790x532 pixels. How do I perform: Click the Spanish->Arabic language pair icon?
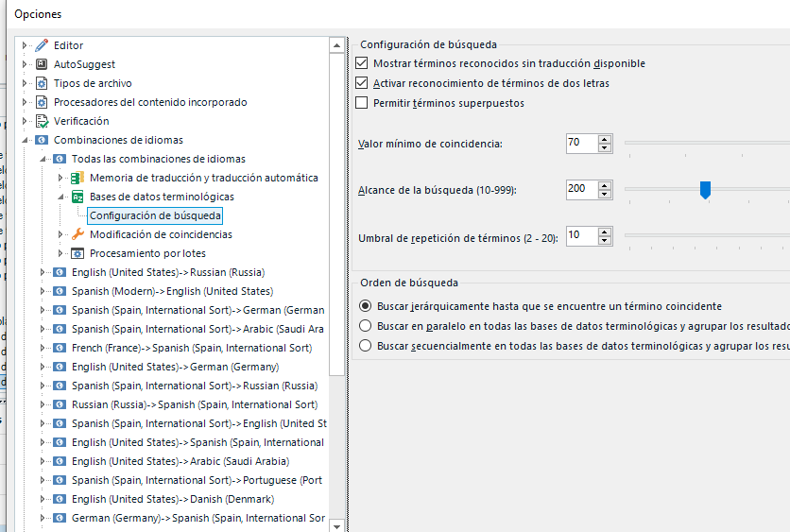click(x=60, y=329)
